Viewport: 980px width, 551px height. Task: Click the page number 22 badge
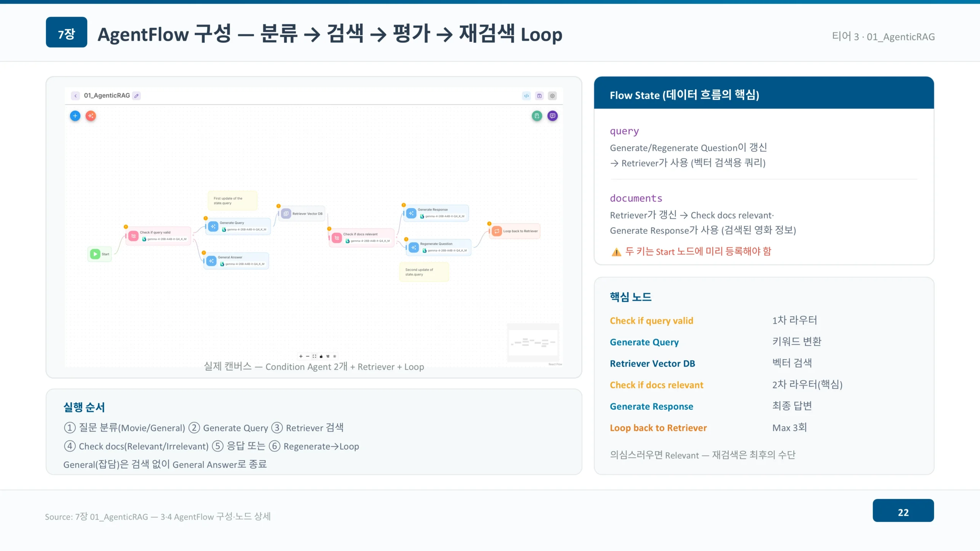(x=903, y=510)
